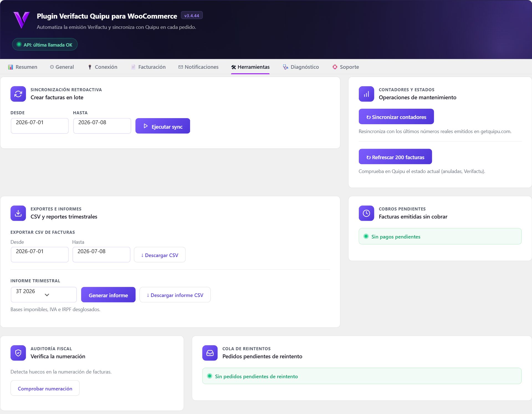532x414 pixels.
Task: Click Sincronizar contadores button
Action: [x=396, y=116]
